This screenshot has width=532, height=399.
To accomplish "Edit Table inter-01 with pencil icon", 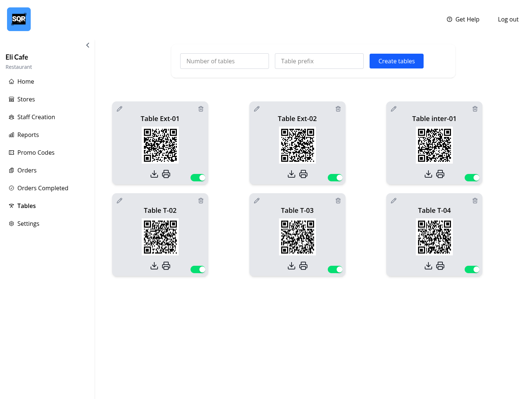I will coord(394,109).
